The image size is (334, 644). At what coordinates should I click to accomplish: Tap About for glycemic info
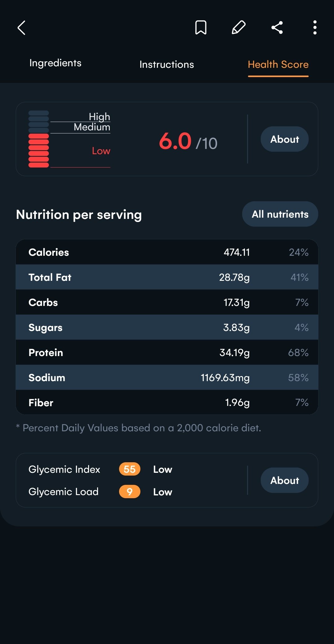pyautogui.click(x=285, y=481)
